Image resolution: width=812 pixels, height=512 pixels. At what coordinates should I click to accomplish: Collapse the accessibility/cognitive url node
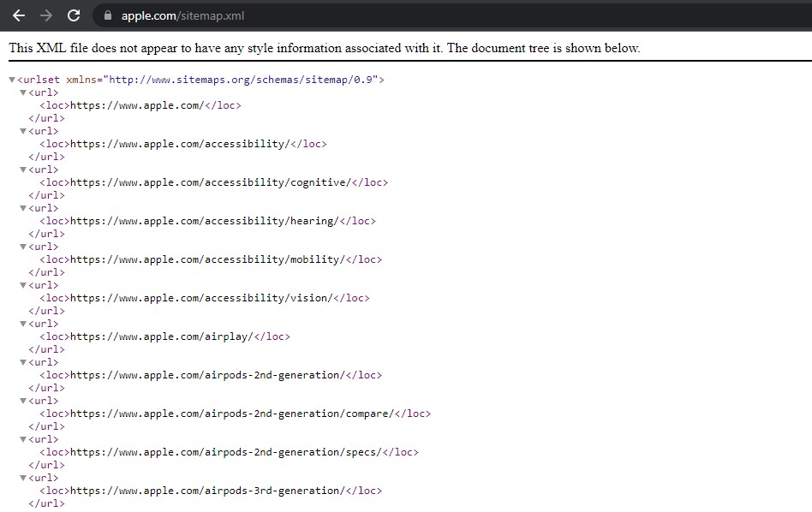[23, 170]
